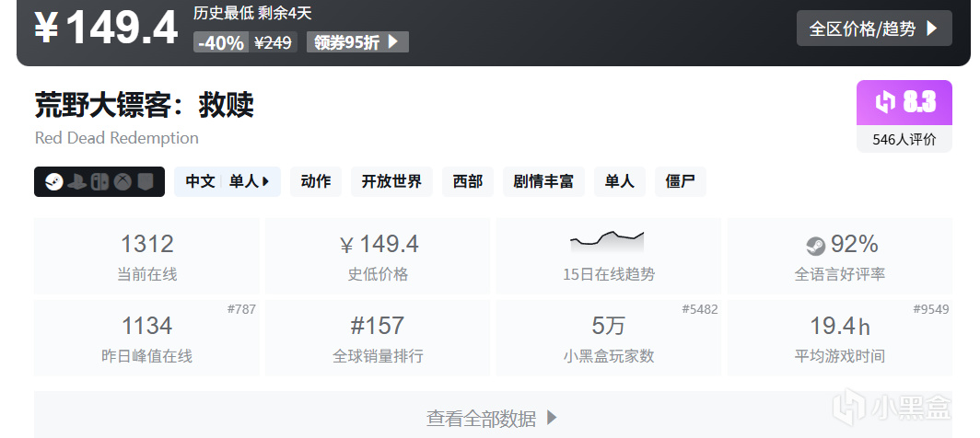980x438 pixels.
Task: Click the 当前在线 1312 stat
Action: click(146, 256)
